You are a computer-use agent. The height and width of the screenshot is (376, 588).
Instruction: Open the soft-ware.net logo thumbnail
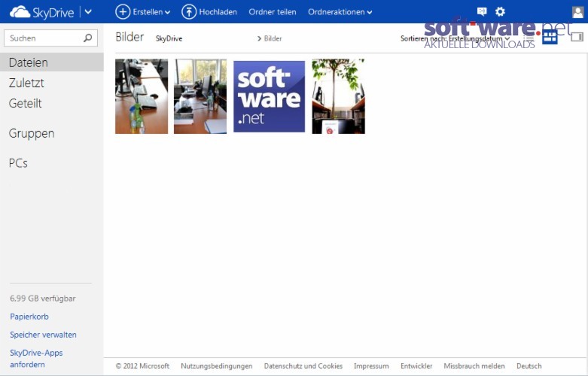click(x=270, y=96)
